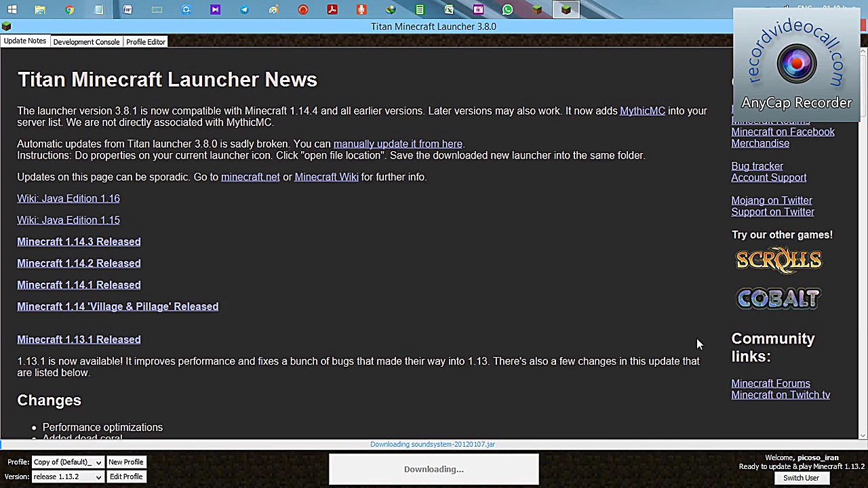
Task: Click the 'Welcome, picoso_iran' text
Action: [802, 458]
